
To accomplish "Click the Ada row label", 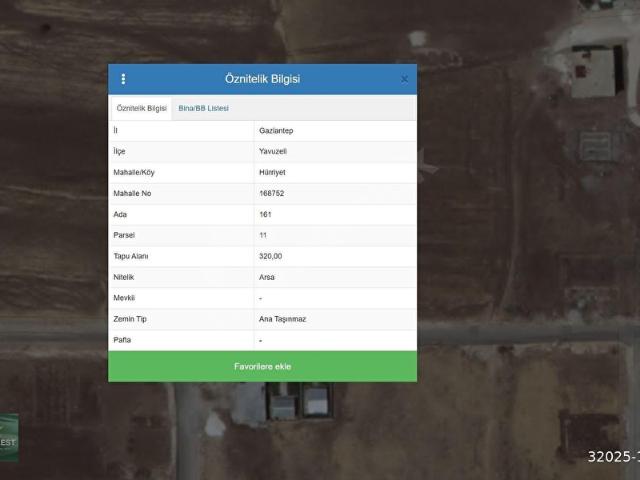I will pos(120,214).
